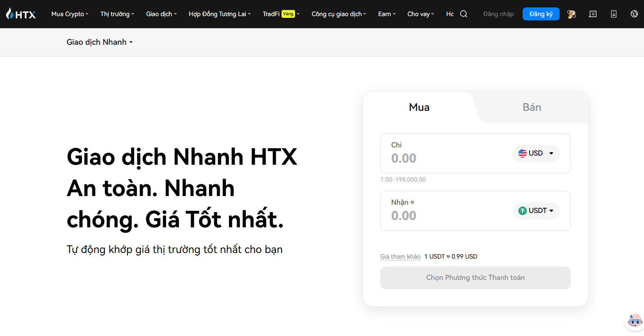Screen dimensions: 644x336
Task: Click the Đăng nhập link
Action: (498, 14)
